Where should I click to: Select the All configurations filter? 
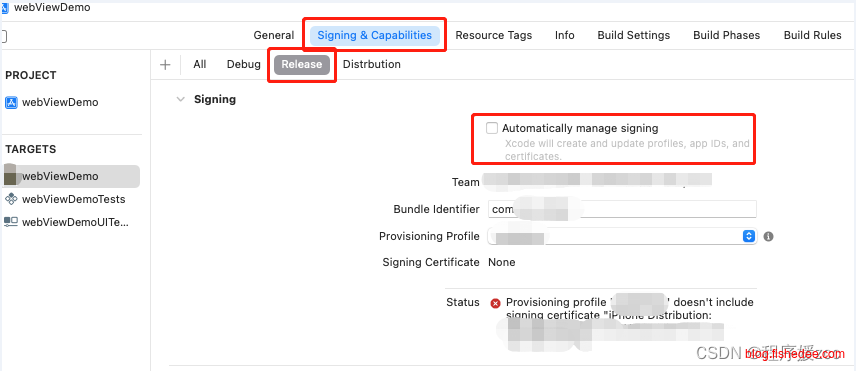[x=200, y=64]
